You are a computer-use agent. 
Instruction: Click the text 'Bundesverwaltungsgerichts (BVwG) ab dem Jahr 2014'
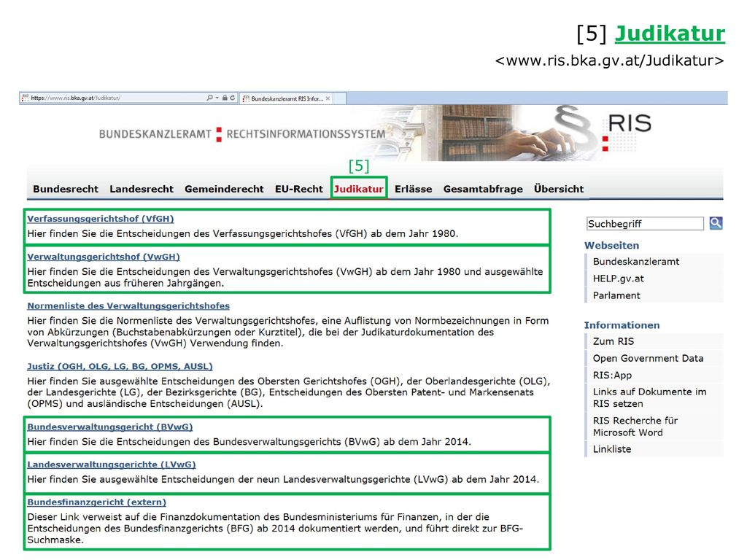tap(341, 442)
